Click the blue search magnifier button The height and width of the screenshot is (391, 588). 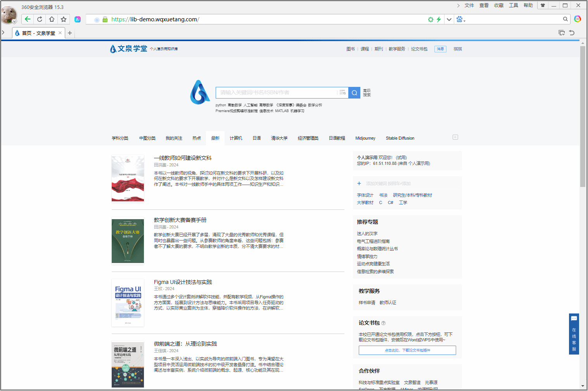[354, 93]
